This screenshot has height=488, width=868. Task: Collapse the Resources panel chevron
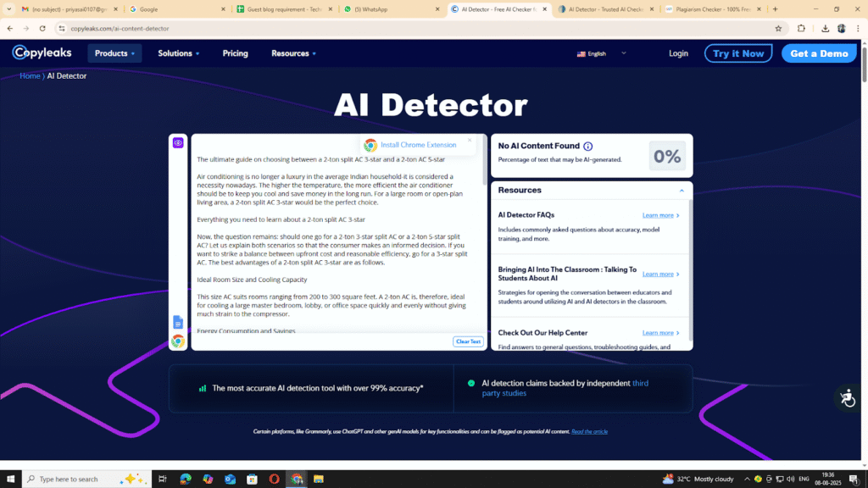682,191
